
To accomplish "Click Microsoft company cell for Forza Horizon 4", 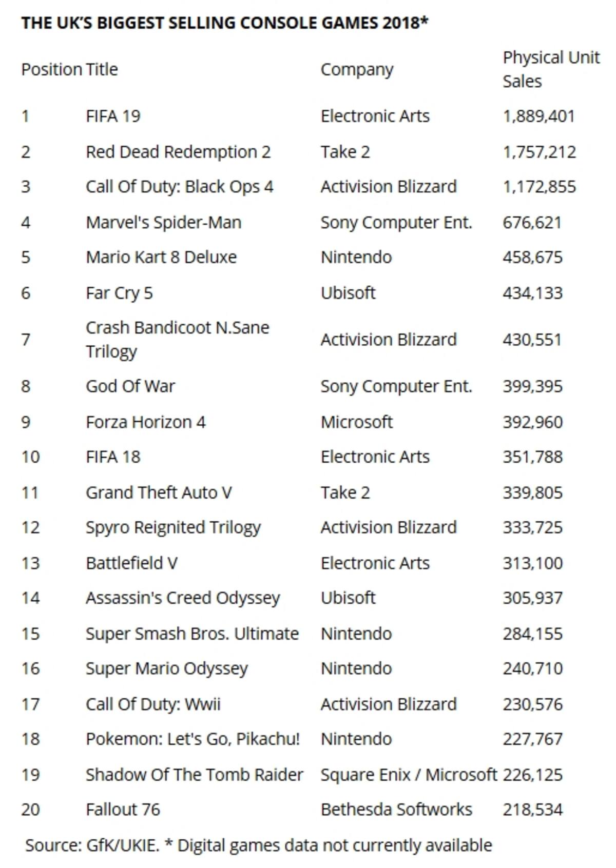I will point(356,422).
